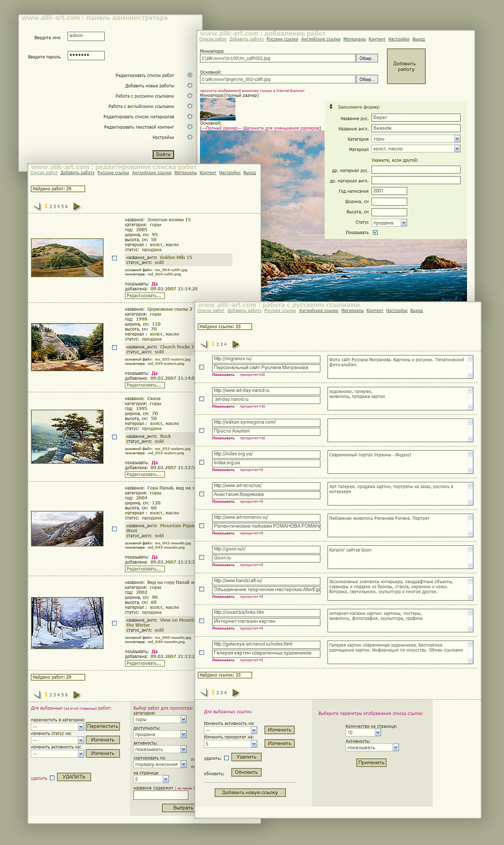
Task: Click 'Редактировать...' under Золотые холмы 15
Action: (145, 296)
